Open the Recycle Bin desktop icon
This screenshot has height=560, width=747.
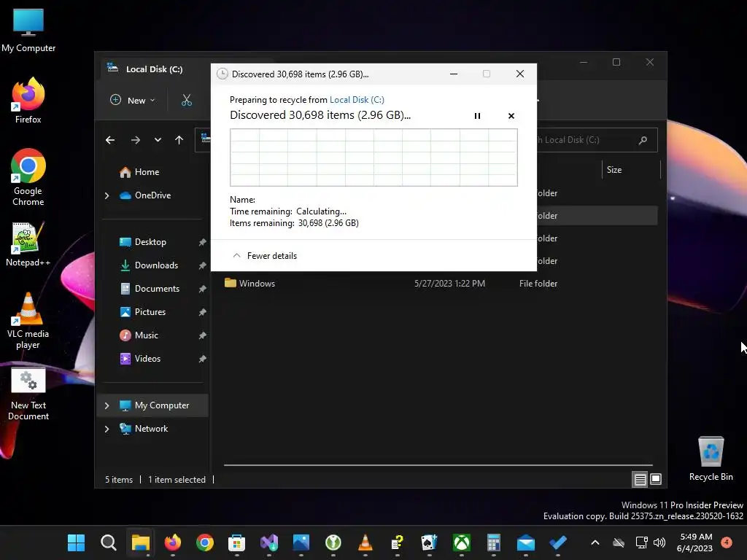(711, 459)
